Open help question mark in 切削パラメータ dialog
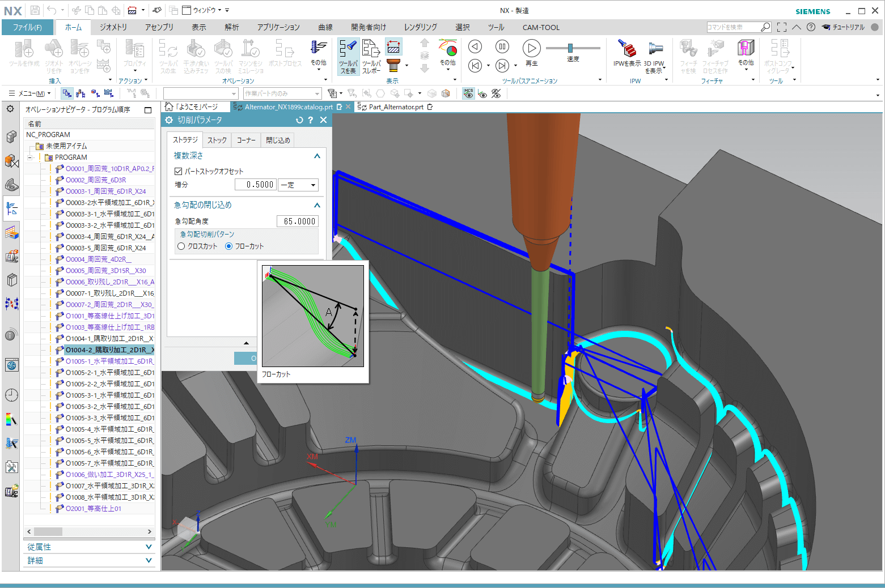 310,120
